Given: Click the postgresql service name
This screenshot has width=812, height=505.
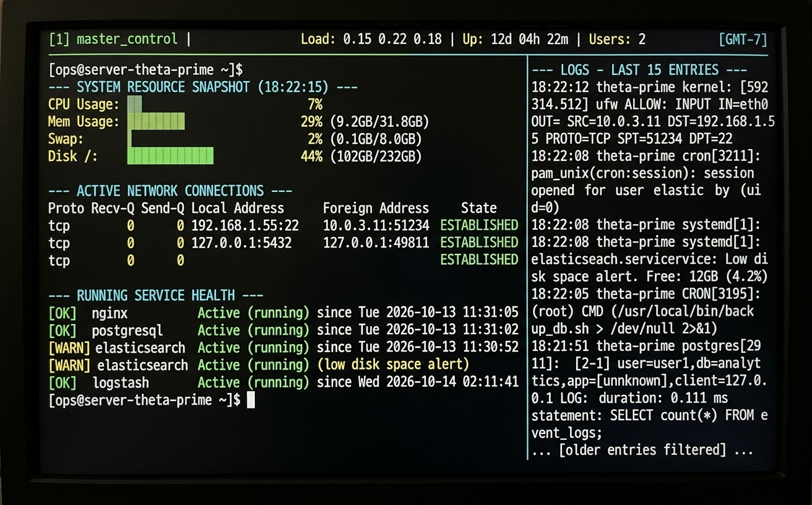Looking at the screenshot, I should pos(127,330).
